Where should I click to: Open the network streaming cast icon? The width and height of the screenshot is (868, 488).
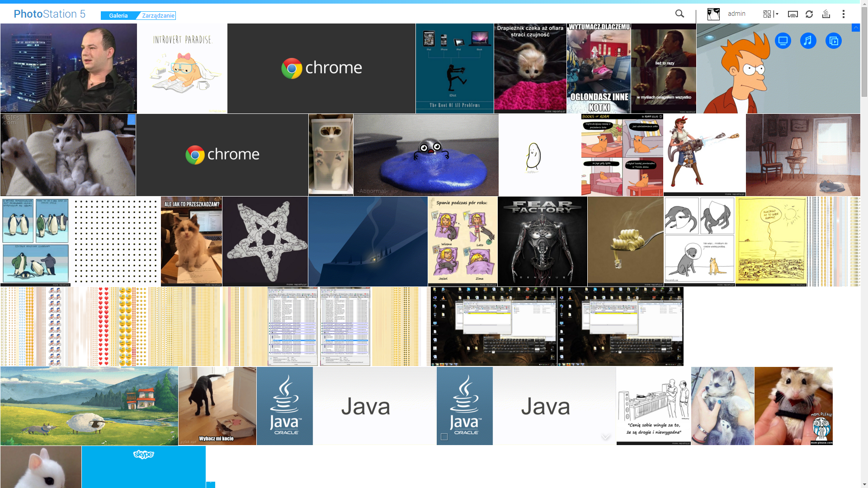793,14
